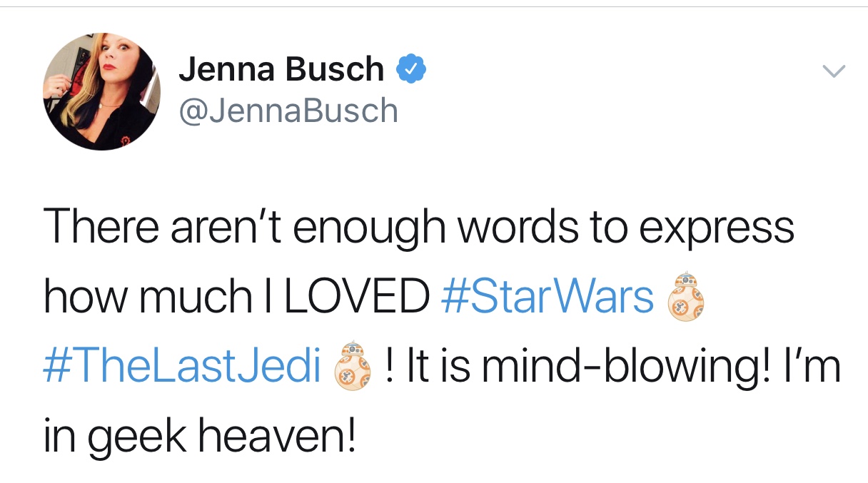Image resolution: width=868 pixels, height=483 pixels.
Task: Click the blue verified badge
Action: click(412, 70)
